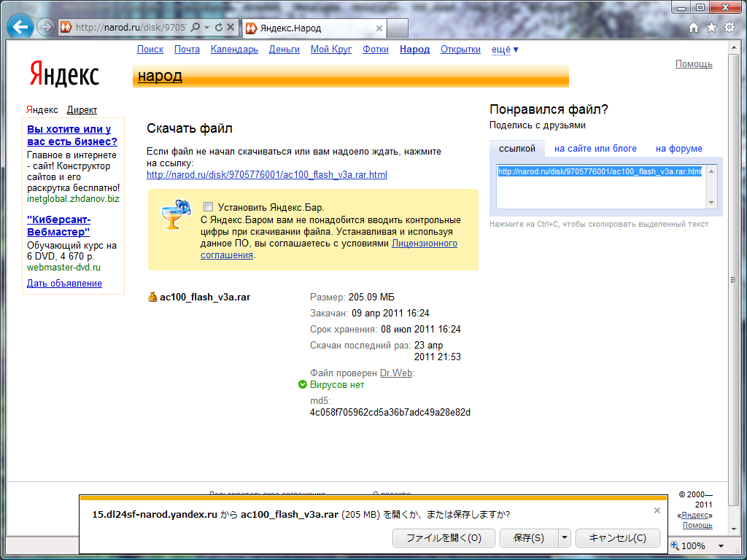The image size is (747, 560).
Task: Enable the Установить Яндекс.Бар checkbox
Action: click(208, 206)
